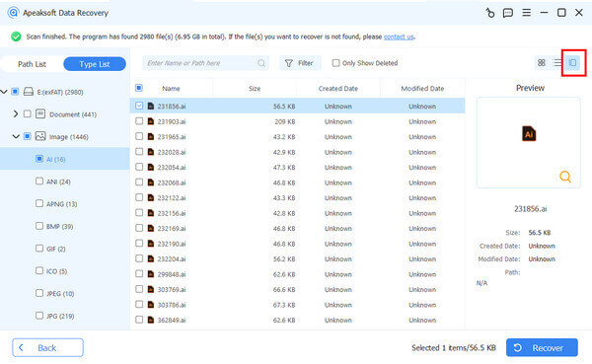Check the 232122.ai file checkbox

[139, 197]
